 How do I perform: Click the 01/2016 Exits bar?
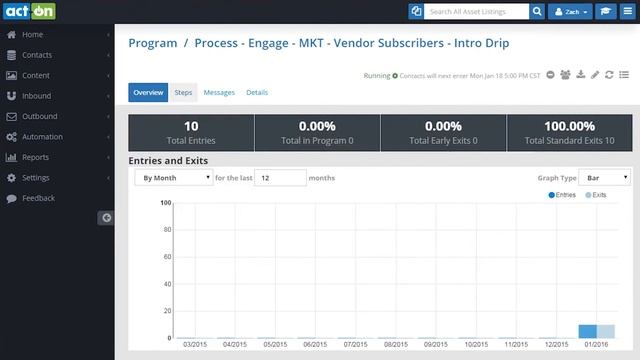tap(606, 331)
